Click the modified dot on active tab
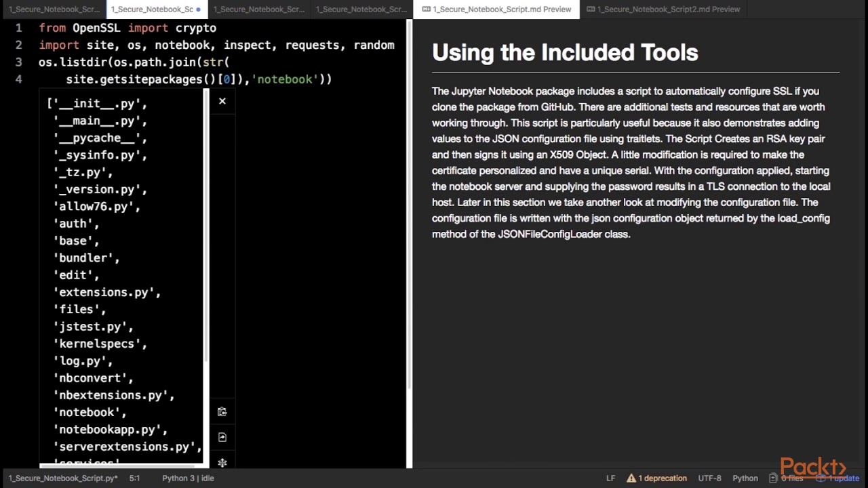 pos(198,9)
